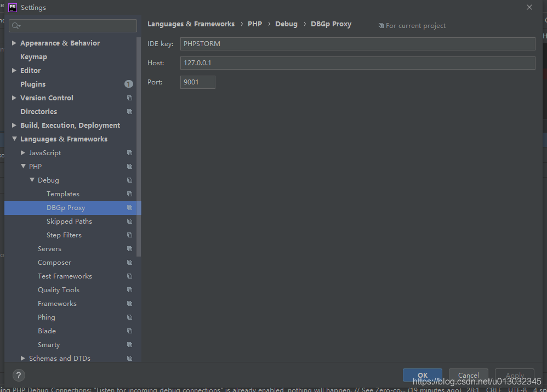Image resolution: width=547 pixels, height=392 pixels.
Task: Open the Phing settings page
Action: (x=47, y=317)
